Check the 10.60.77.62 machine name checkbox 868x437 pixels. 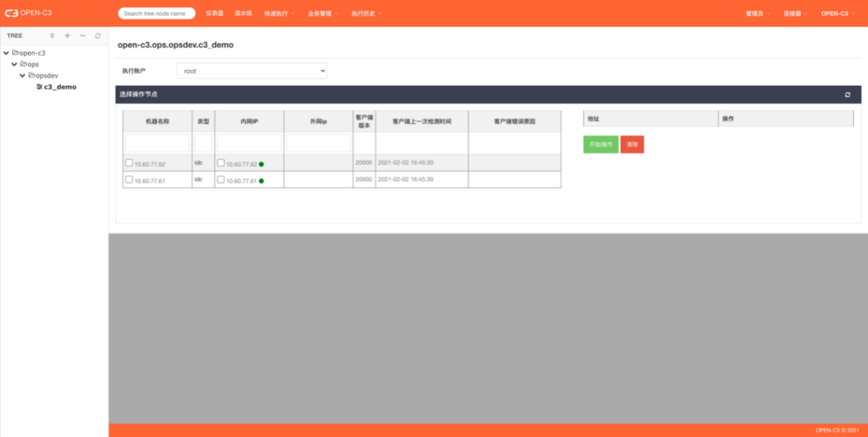pyautogui.click(x=129, y=163)
